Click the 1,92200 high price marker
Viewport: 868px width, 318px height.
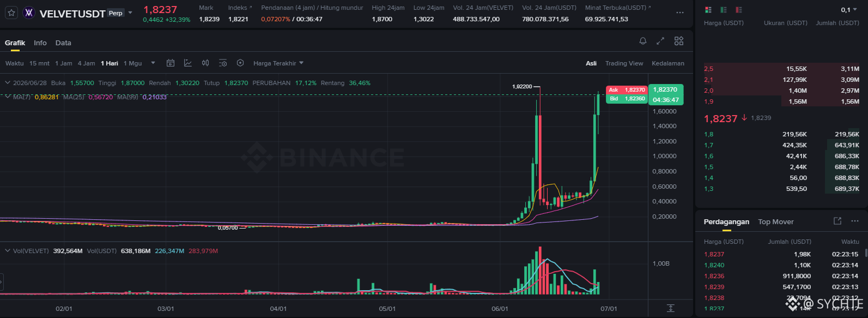(522, 86)
